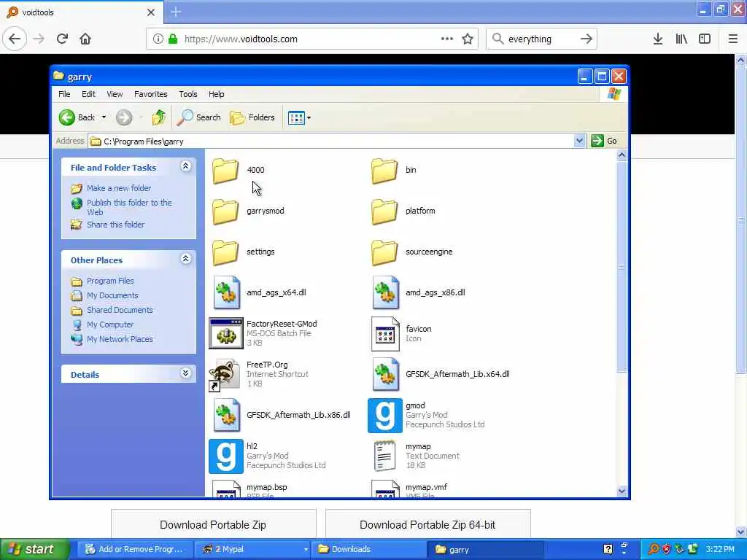Select FreeTP.Org internet shortcut icon

[225, 375]
